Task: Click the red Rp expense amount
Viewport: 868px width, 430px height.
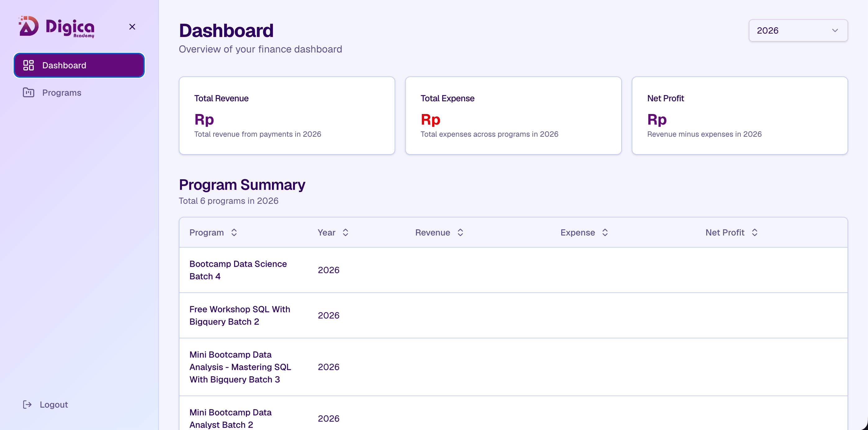Action: [x=430, y=119]
